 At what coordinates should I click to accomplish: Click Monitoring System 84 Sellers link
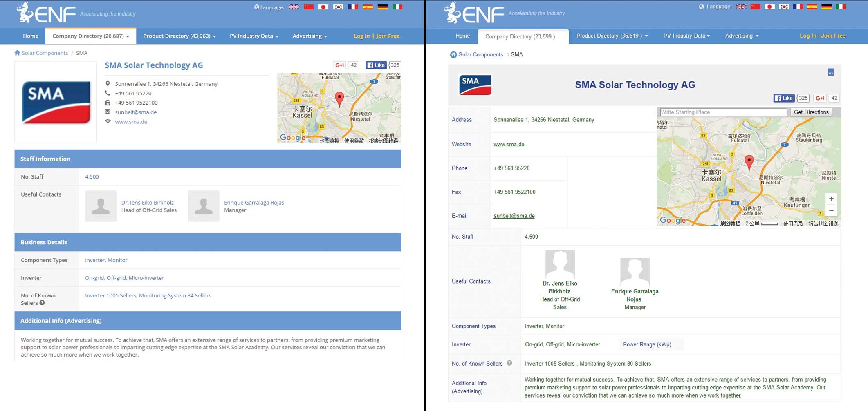coord(175,295)
